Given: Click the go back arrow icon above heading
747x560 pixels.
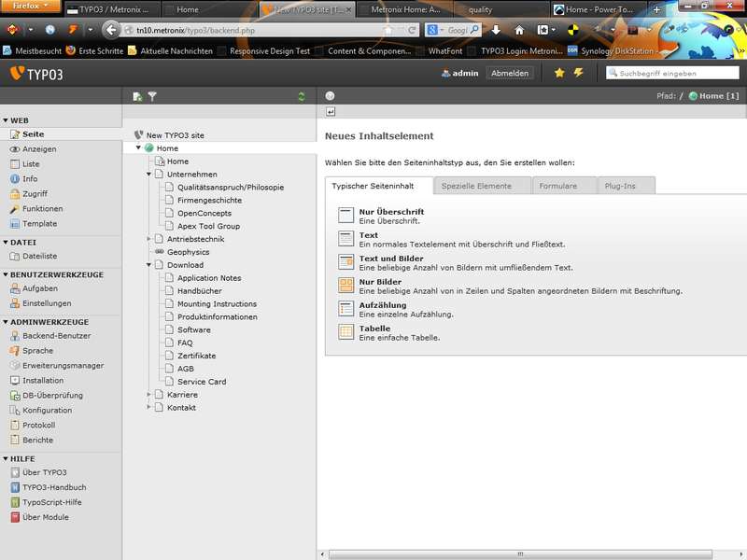Looking at the screenshot, I should (x=331, y=113).
